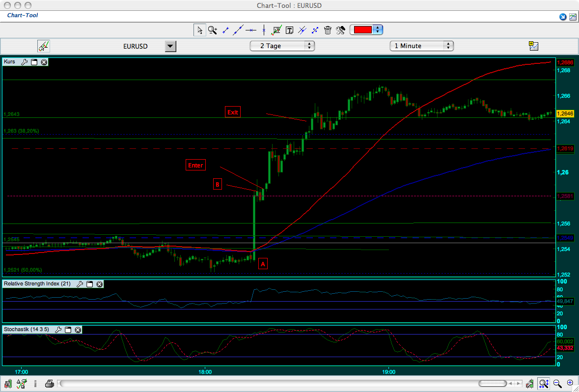Click the 1,2581 price level label
This screenshot has width=579, height=392.
tap(565, 196)
